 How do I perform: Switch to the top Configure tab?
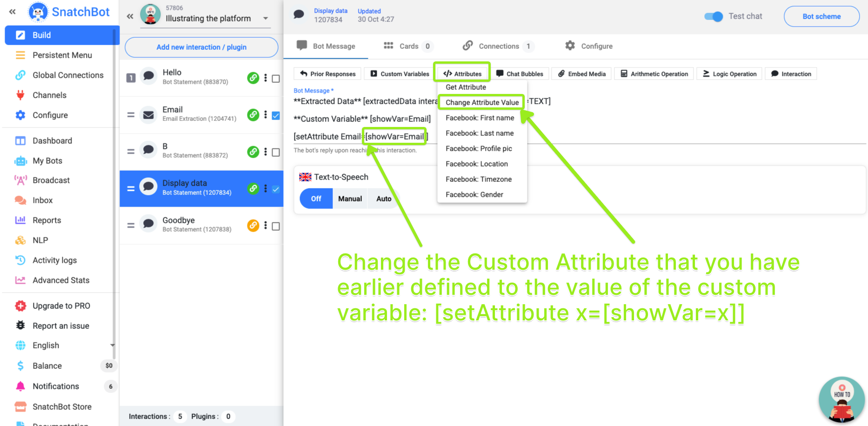(x=589, y=46)
